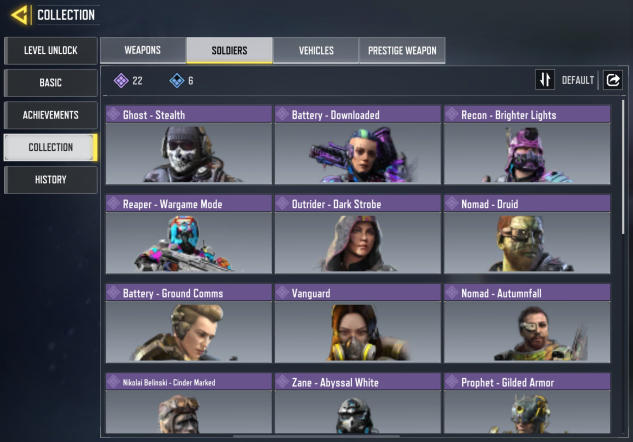
Task: Click the vertical scrollbar of soldier list
Action: (x=623, y=166)
